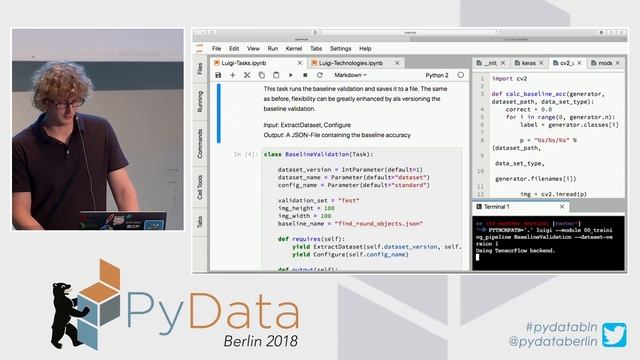Screen dimensions: 640x360
Task: Click the 'def calc_baseline_acc' line in the editor
Action: click(x=548, y=94)
